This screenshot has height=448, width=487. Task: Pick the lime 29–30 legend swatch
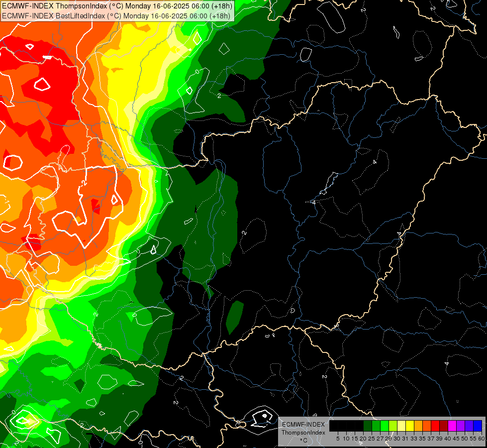click(393, 426)
